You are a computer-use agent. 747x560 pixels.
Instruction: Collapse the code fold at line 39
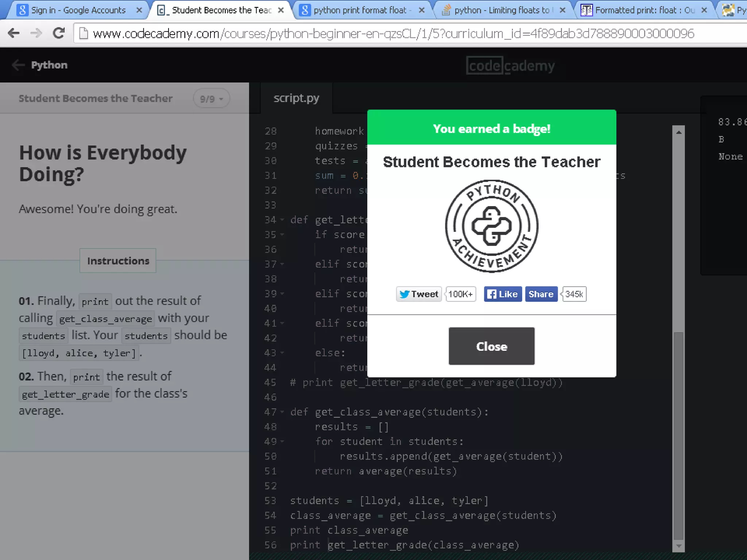click(x=282, y=294)
